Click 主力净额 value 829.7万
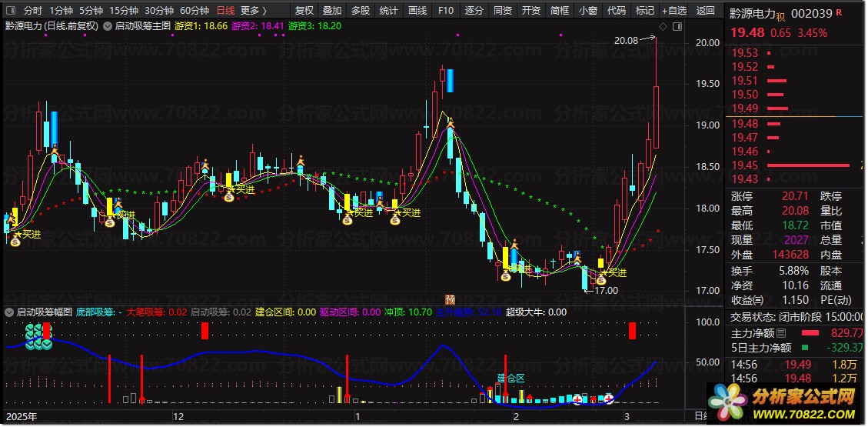The image size is (868, 427). click(x=847, y=333)
